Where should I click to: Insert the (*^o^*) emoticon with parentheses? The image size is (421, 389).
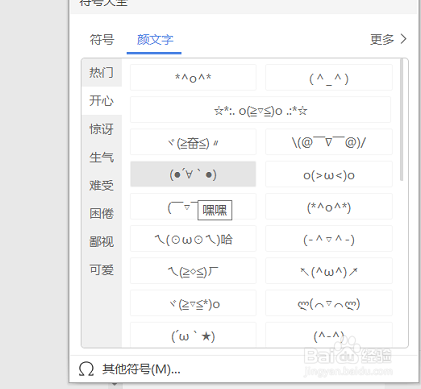(x=329, y=207)
